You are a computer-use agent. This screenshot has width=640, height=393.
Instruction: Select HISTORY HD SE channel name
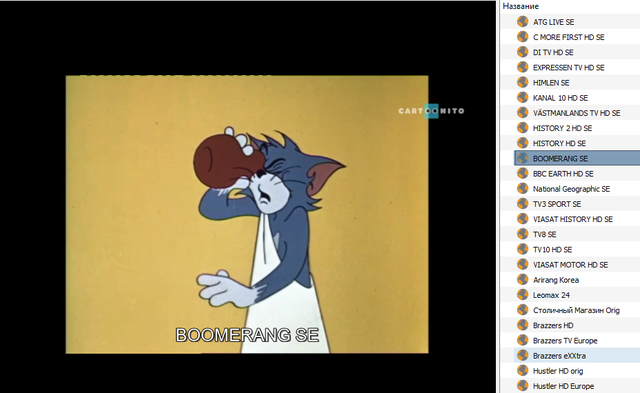click(559, 144)
